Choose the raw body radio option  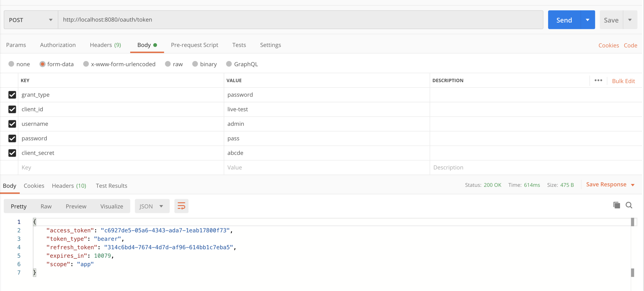coord(168,64)
